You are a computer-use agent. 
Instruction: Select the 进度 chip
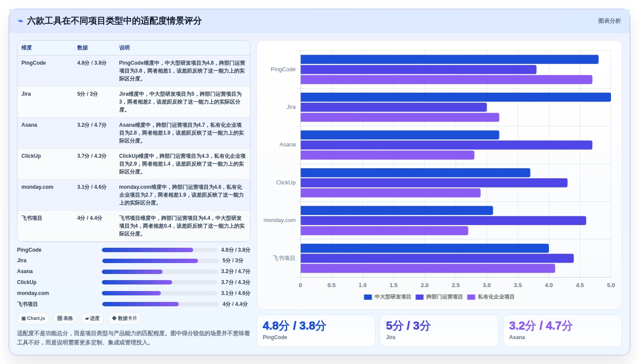pyautogui.click(x=92, y=319)
